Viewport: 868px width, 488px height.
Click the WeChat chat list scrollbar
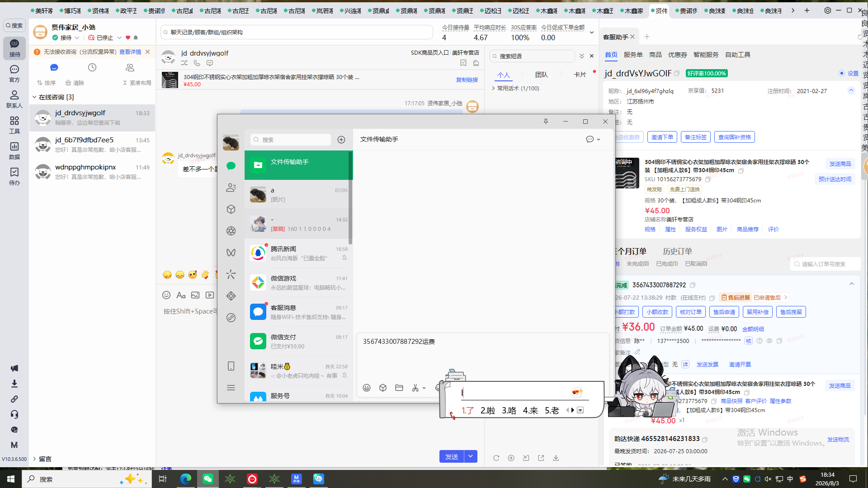pyautogui.click(x=350, y=197)
